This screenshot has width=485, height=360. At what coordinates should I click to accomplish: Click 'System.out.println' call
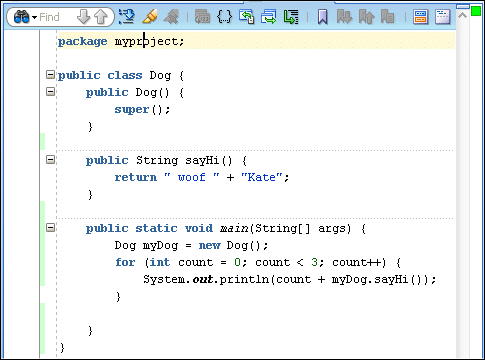(206, 279)
